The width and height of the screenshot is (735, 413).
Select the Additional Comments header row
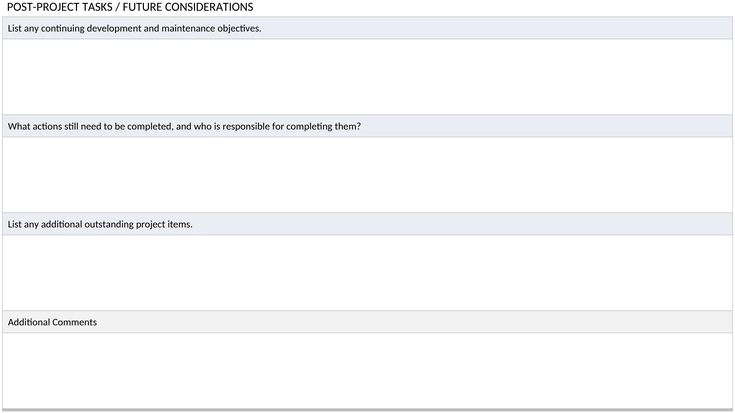tap(368, 322)
